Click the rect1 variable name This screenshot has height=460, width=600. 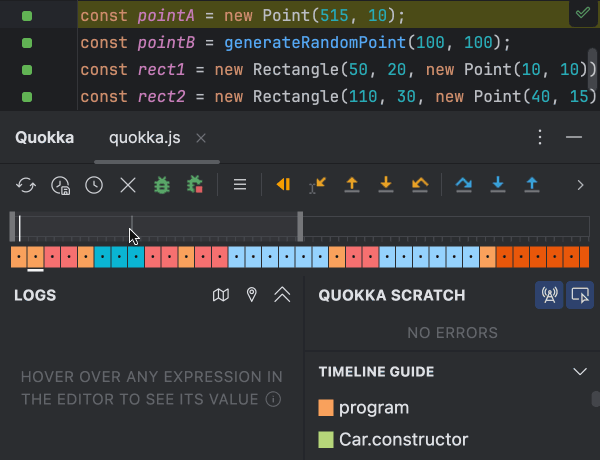click(161, 70)
